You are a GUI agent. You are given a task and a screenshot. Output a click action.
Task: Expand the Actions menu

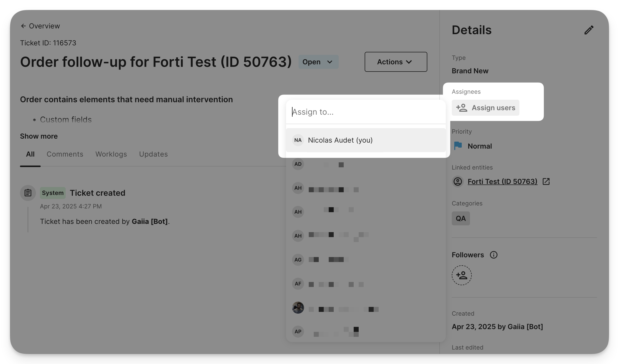[x=396, y=62]
